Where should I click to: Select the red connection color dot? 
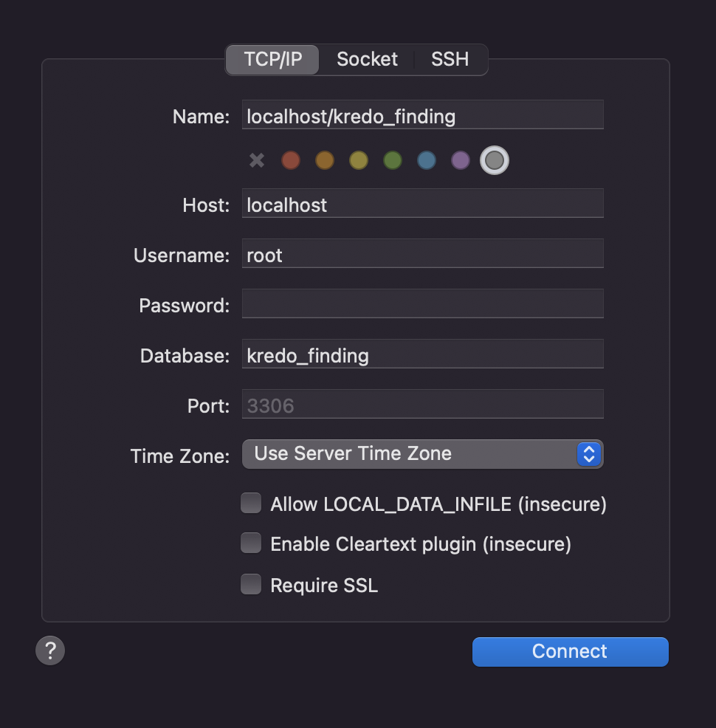pos(290,160)
